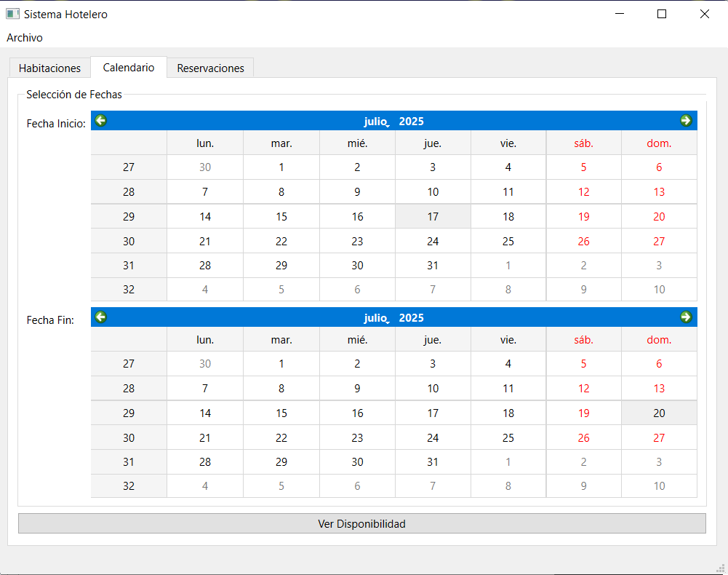The height and width of the screenshot is (575, 728).
Task: Select the Calendario tab
Action: coord(129,68)
